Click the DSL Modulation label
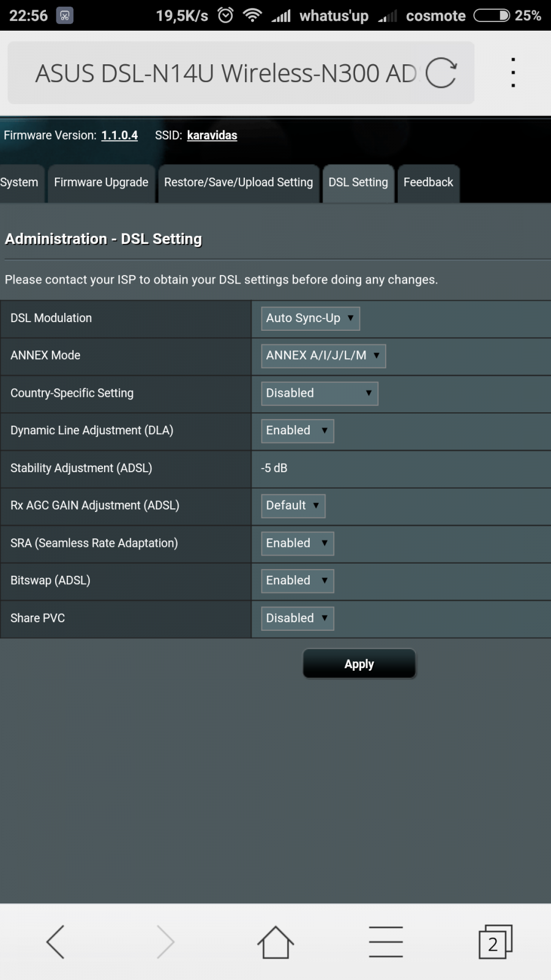Viewport: 551px width, 980px height. (51, 318)
